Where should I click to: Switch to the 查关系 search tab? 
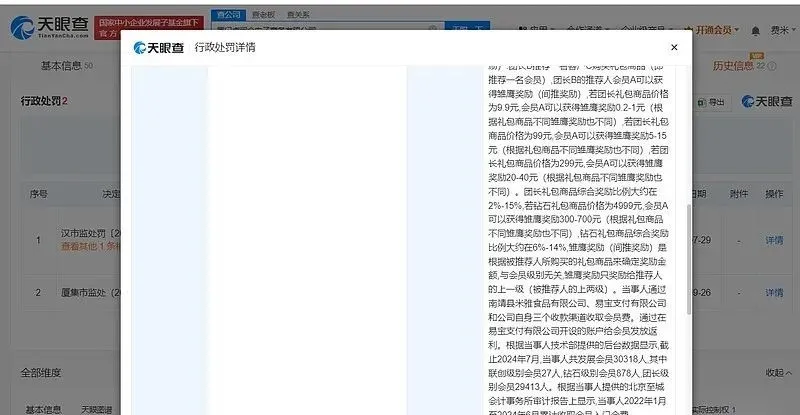pos(298,15)
